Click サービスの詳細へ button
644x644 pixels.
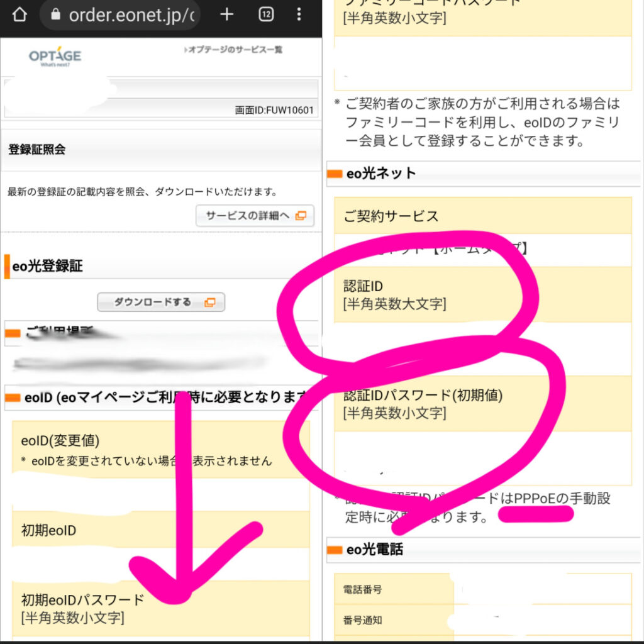click(x=255, y=216)
